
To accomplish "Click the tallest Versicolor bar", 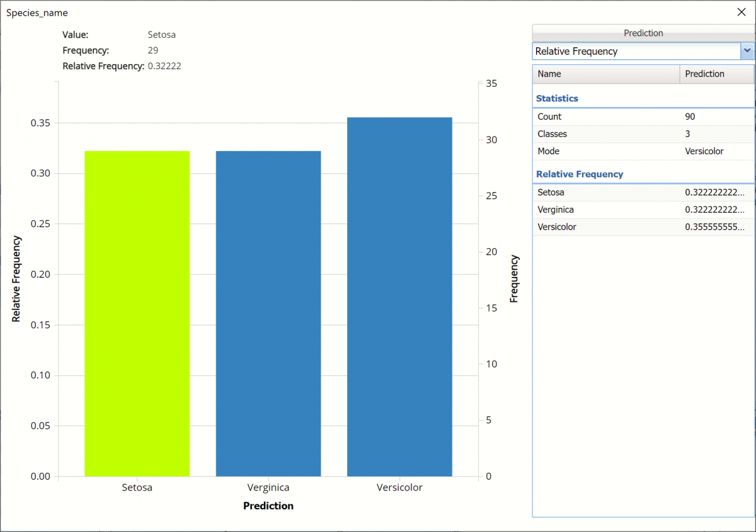I will tap(399, 296).
